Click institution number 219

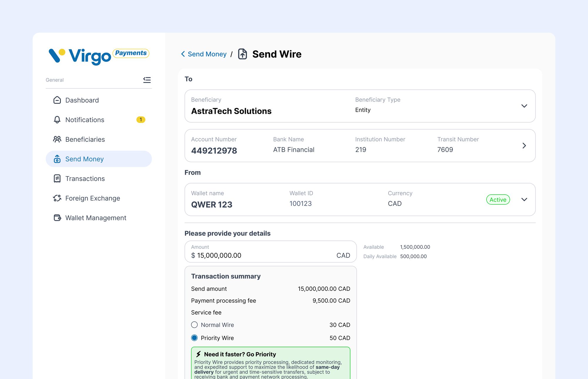coord(360,150)
